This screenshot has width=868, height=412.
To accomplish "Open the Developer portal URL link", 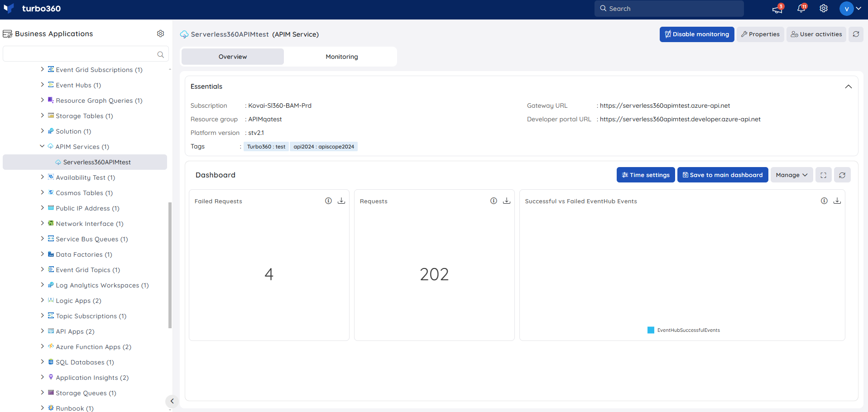I will coord(680,119).
